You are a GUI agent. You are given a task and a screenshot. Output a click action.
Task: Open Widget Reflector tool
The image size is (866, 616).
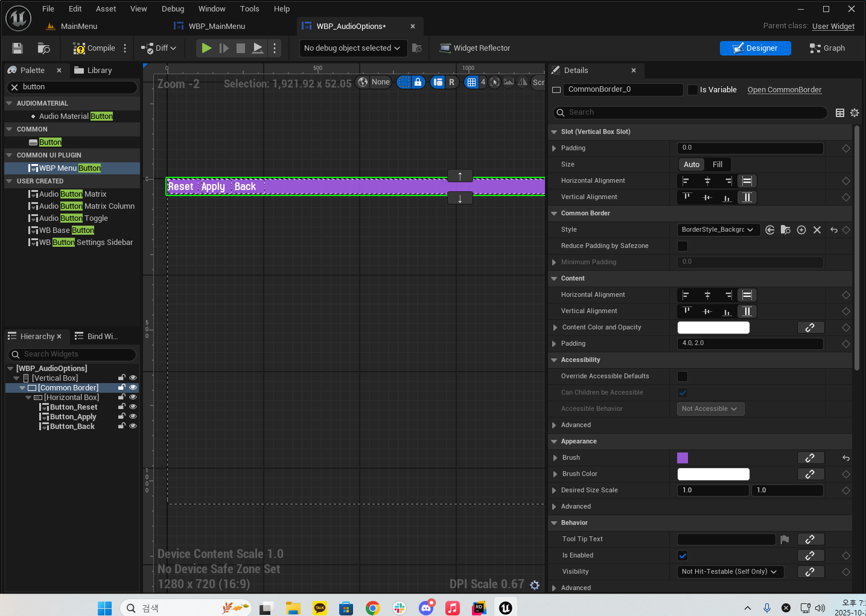(x=475, y=48)
